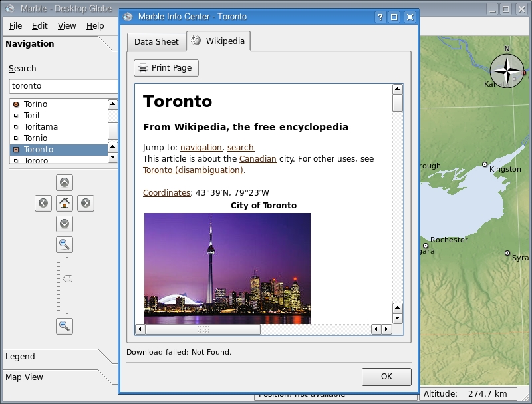
Task: Click the search field containing toronto
Action: click(x=63, y=86)
